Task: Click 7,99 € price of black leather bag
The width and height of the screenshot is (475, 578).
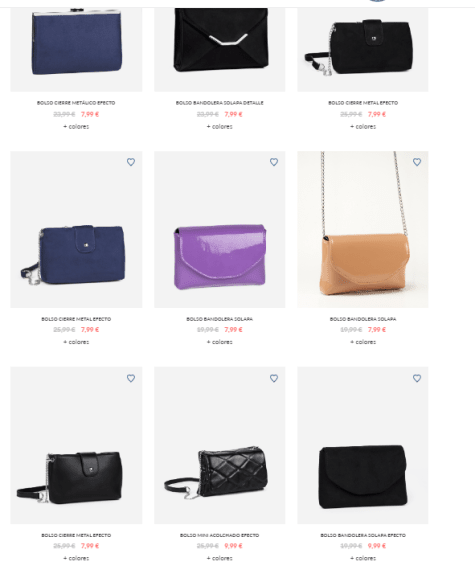Action: coord(90,546)
